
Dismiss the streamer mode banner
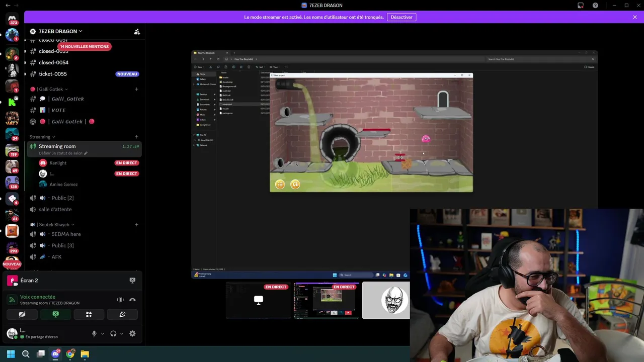pyautogui.click(x=635, y=17)
